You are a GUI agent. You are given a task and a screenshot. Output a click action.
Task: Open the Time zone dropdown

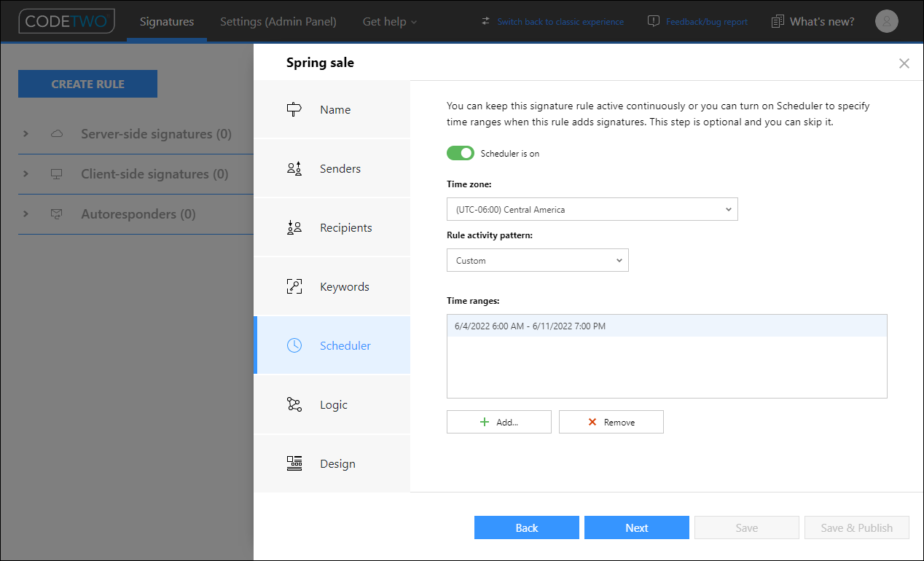[x=592, y=209]
